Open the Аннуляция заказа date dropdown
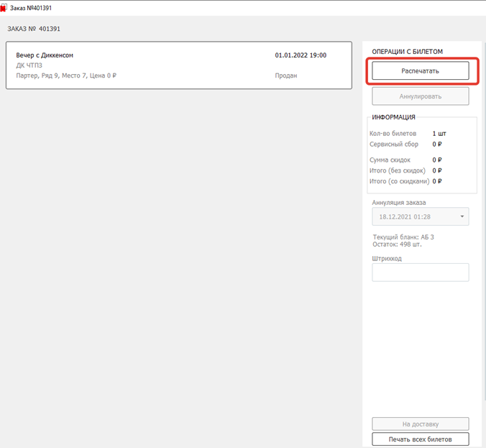The width and height of the screenshot is (486, 448). [x=420, y=216]
